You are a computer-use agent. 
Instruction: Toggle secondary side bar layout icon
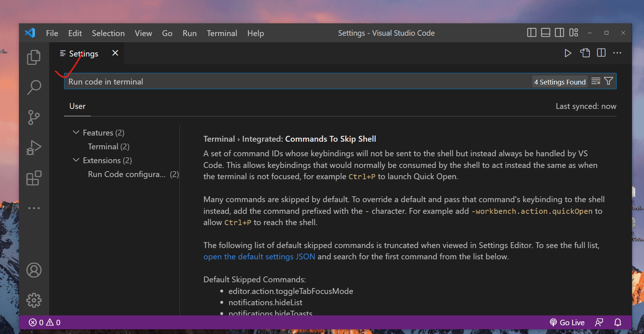click(560, 33)
